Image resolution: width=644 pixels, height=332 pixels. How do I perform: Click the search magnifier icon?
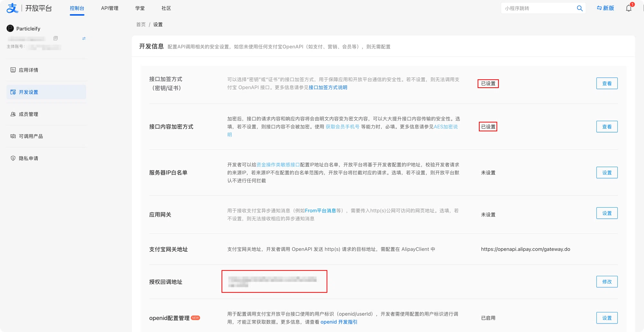[580, 8]
